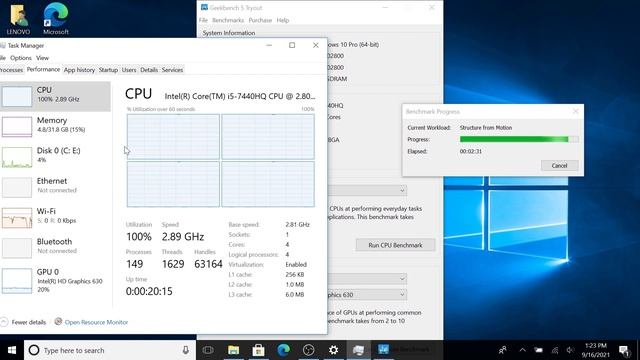
Task: Minimize the Task Manager window
Action: coord(269,45)
